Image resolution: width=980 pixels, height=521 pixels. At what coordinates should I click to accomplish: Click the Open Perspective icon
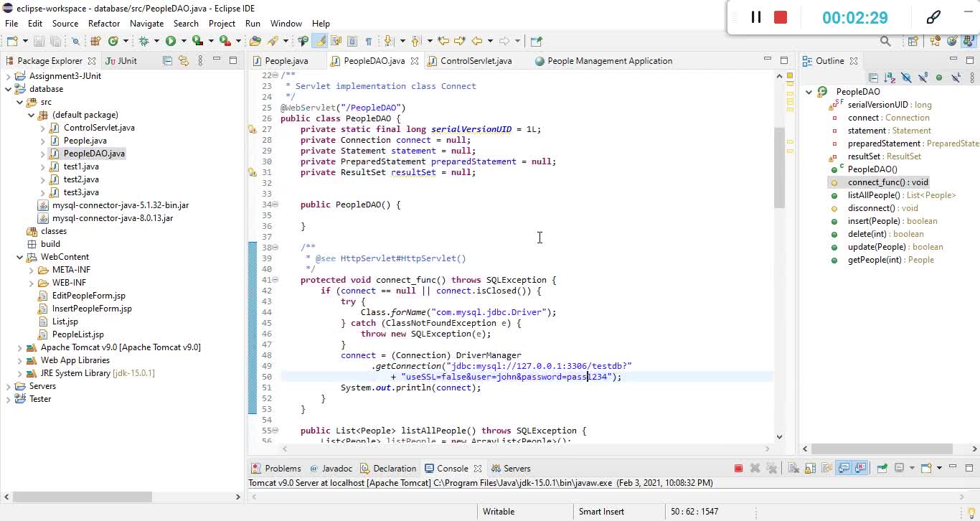point(913,42)
